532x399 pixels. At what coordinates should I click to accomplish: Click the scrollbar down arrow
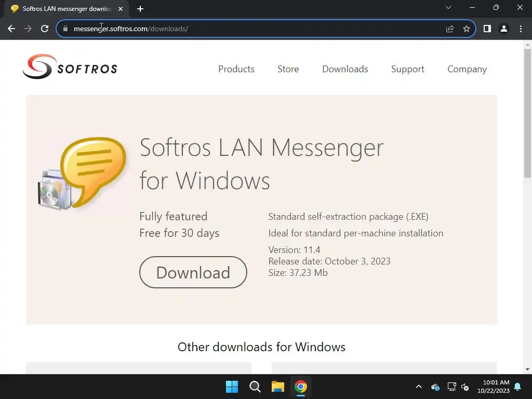click(527, 369)
